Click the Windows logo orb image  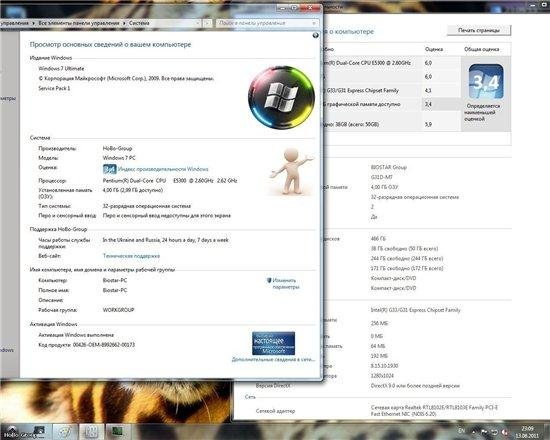(281, 97)
